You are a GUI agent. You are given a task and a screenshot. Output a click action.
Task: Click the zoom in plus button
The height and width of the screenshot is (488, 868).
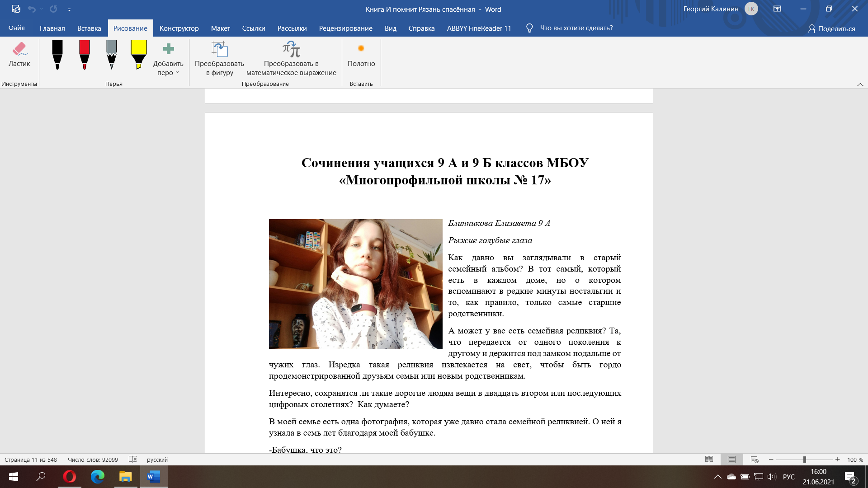(838, 460)
